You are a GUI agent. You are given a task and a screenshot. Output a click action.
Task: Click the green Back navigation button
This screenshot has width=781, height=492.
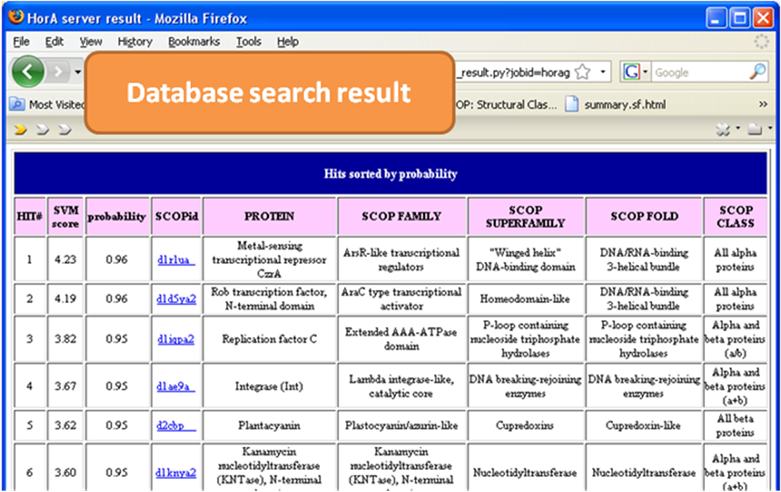tap(28, 72)
